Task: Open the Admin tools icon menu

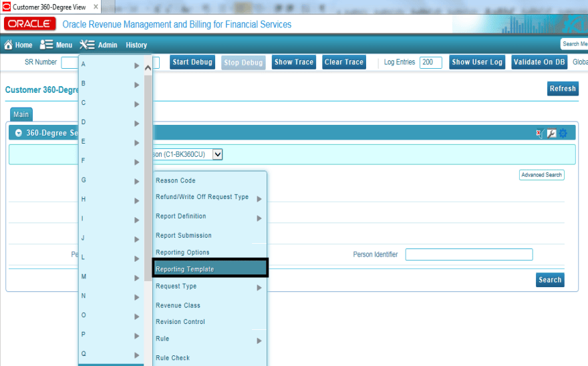Action: 87,45
